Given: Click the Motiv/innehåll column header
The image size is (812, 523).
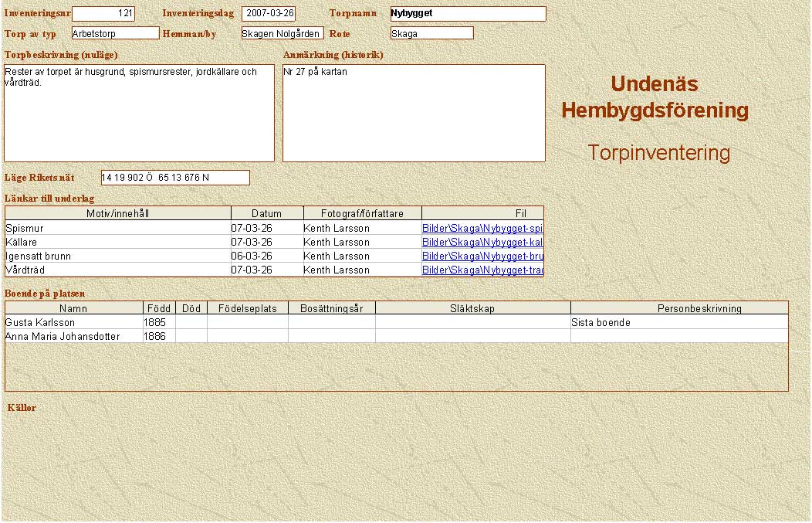Looking at the screenshot, I should click(118, 213).
